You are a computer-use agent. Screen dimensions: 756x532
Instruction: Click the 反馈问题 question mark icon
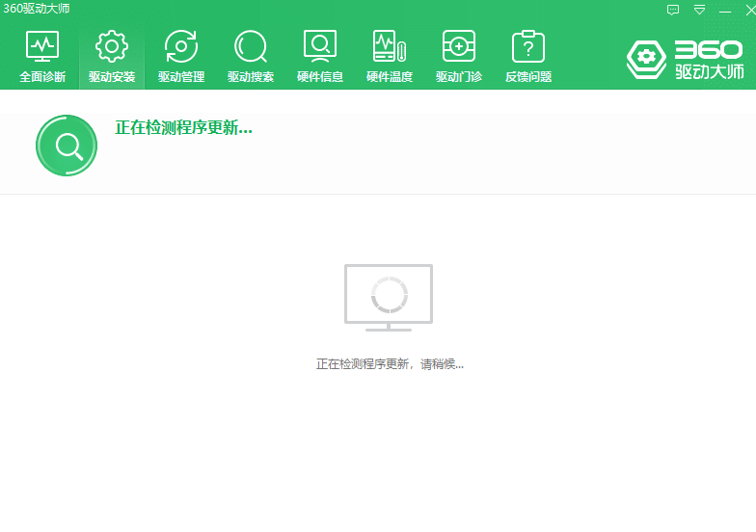click(x=528, y=45)
